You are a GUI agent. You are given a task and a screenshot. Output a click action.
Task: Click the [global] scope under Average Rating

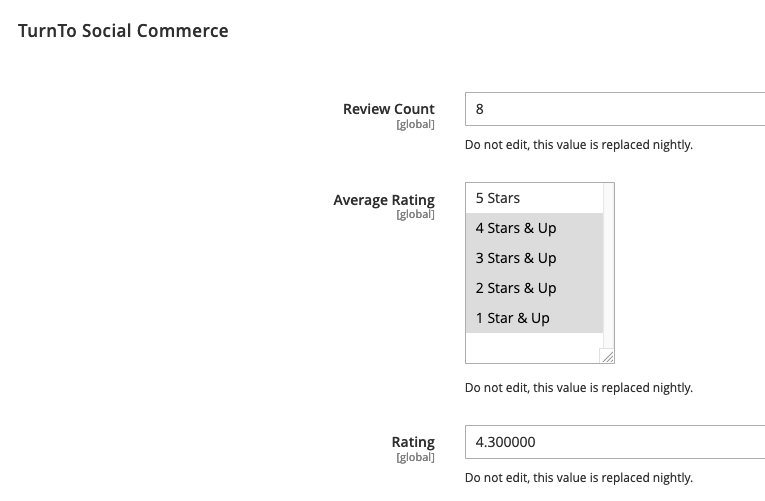[x=415, y=215]
